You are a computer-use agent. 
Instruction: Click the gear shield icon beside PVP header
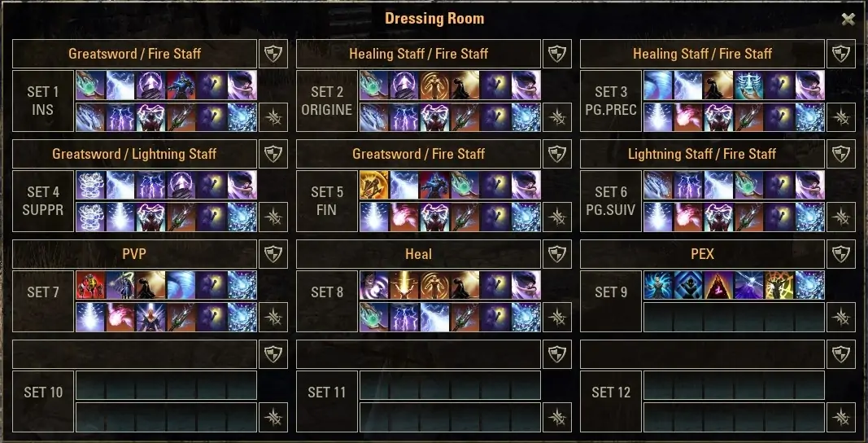pos(273,254)
